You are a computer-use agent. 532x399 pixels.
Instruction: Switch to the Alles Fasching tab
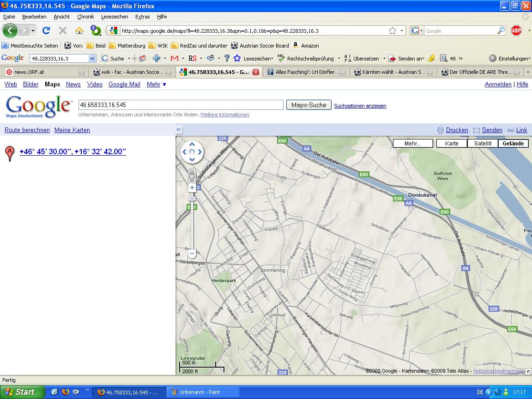click(306, 72)
